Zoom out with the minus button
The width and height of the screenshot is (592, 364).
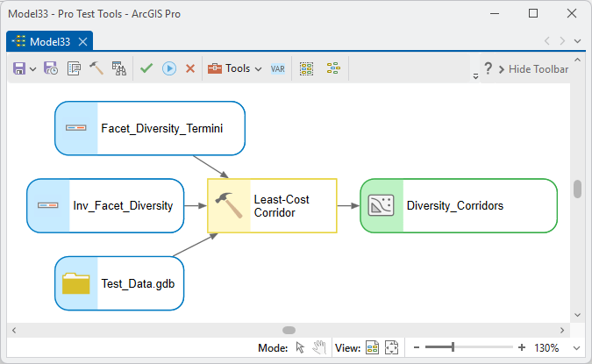[x=417, y=347]
